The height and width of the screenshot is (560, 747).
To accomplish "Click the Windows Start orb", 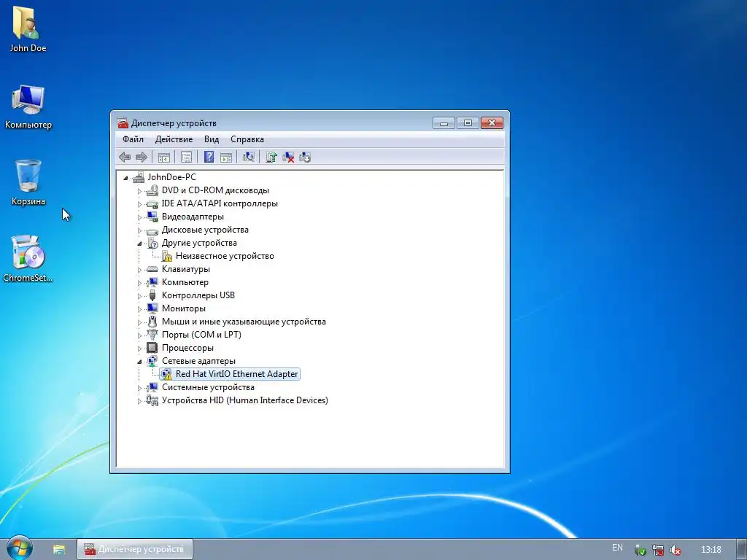I will coord(19,548).
